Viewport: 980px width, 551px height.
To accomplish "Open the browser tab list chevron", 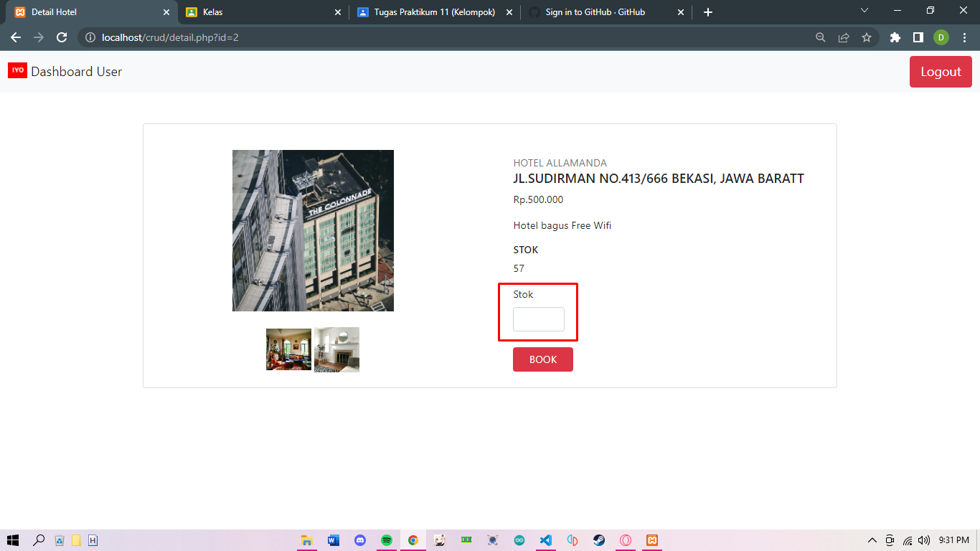I will [864, 11].
